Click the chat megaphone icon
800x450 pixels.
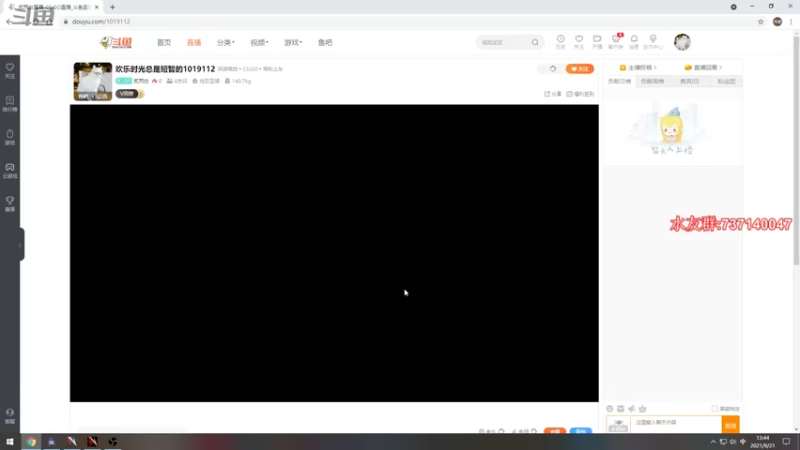(632, 409)
